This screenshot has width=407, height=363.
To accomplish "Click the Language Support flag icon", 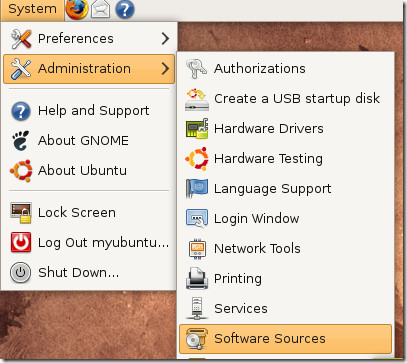I will (197, 189).
